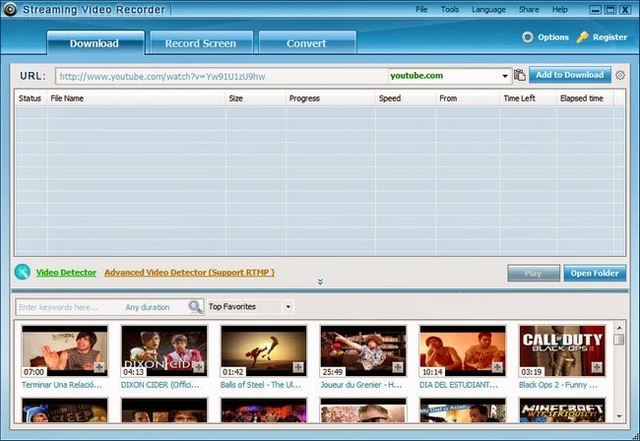Viewport: 640px width, 441px height.
Task: Collapse the panel with double-chevron arrow
Action: pos(320,282)
